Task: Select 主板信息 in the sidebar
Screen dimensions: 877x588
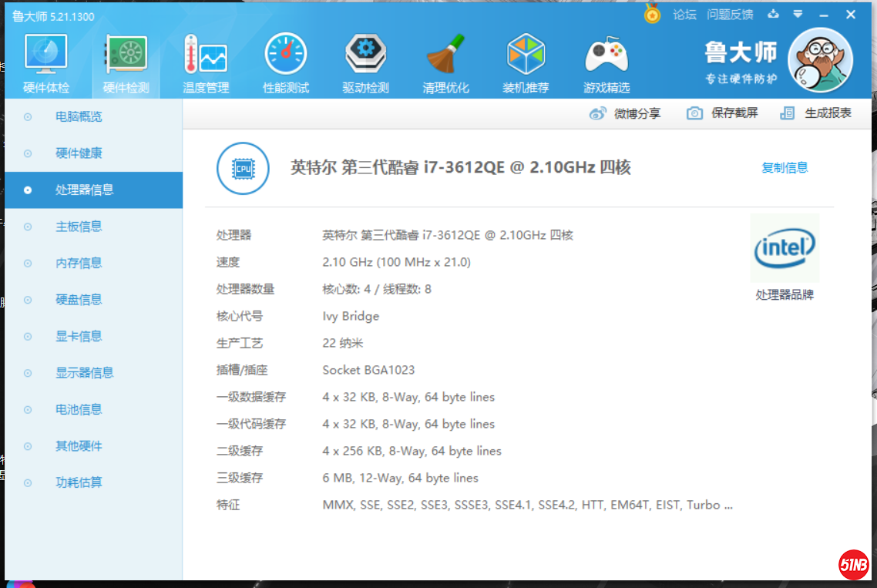Action: tap(93, 227)
